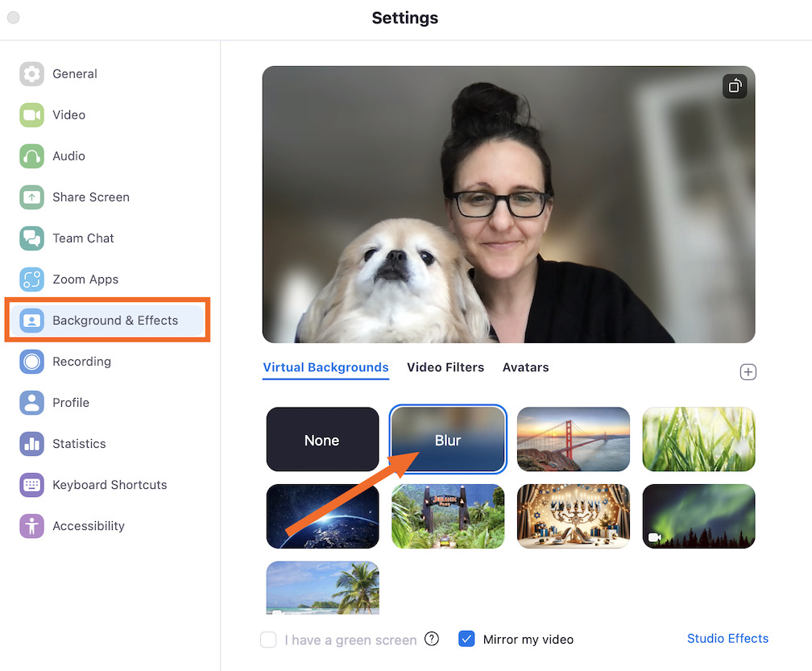Open the Team Chat icon
Image resolution: width=812 pixels, height=671 pixels.
click(31, 238)
